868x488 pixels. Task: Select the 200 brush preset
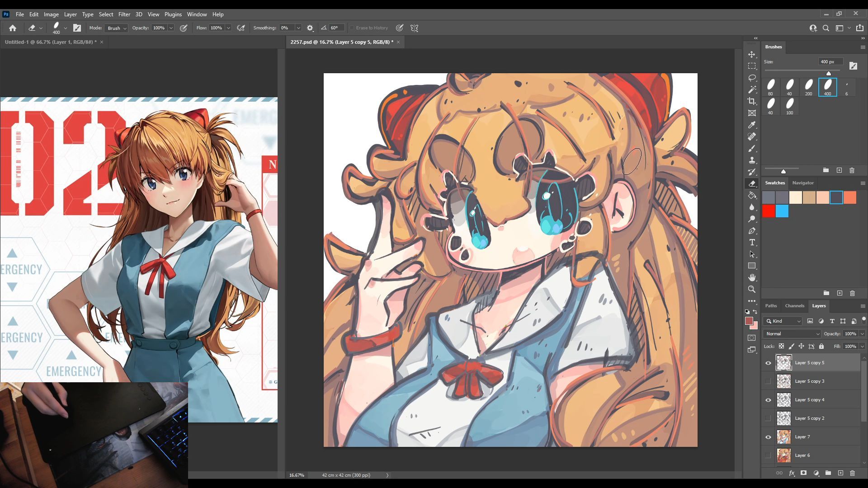tap(808, 87)
